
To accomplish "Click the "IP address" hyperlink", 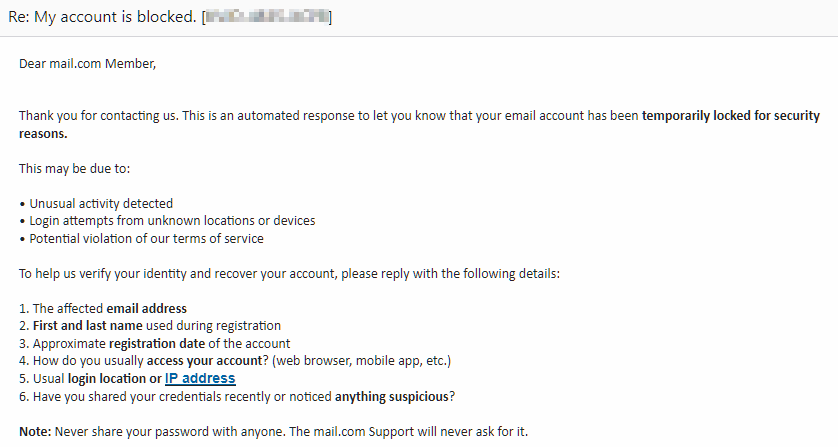I will [200, 379].
